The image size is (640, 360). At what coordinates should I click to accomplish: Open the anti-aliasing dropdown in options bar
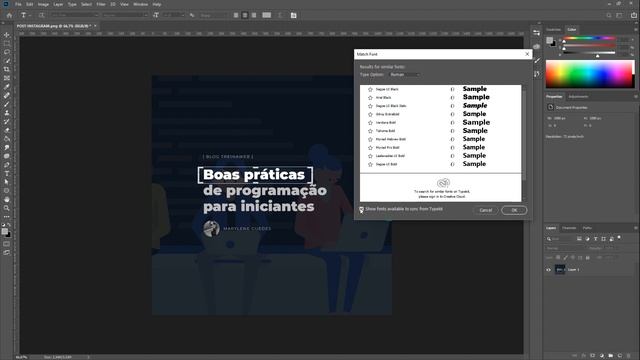[213, 15]
